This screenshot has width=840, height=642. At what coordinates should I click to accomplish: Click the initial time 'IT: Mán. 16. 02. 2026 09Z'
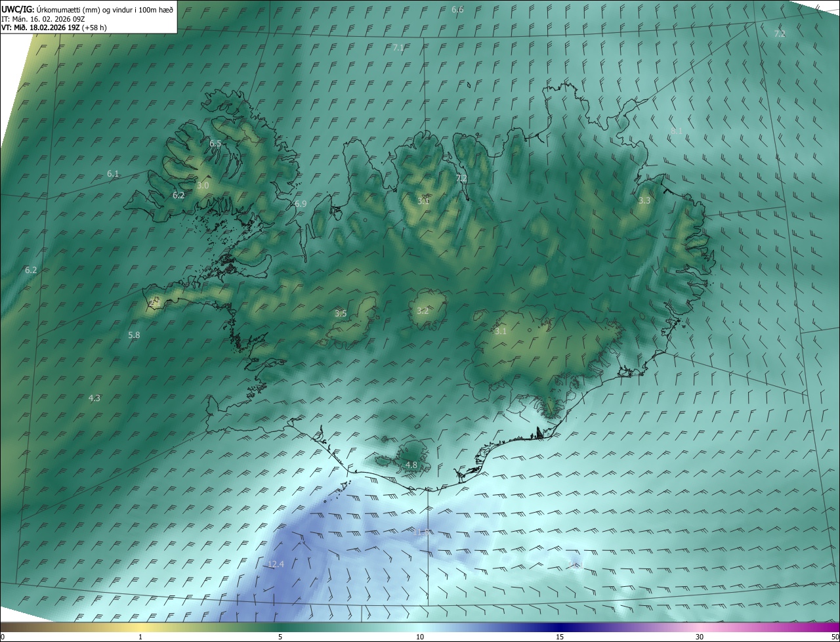click(x=45, y=19)
